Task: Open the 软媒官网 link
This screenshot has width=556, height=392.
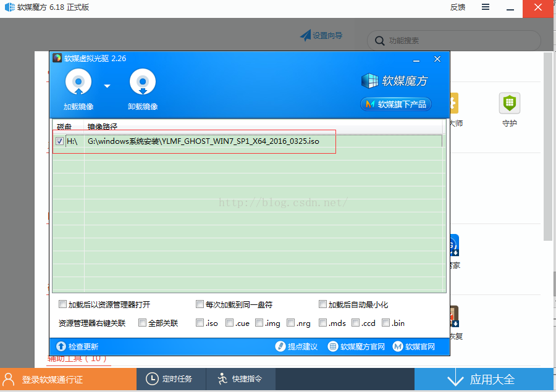Action: click(414, 346)
